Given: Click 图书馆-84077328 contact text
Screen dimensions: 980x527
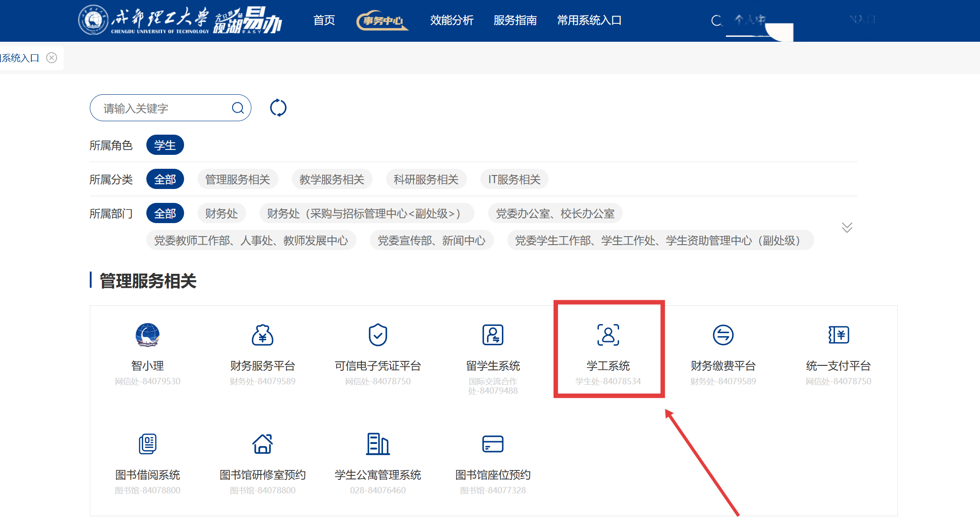Looking at the screenshot, I should tap(493, 490).
